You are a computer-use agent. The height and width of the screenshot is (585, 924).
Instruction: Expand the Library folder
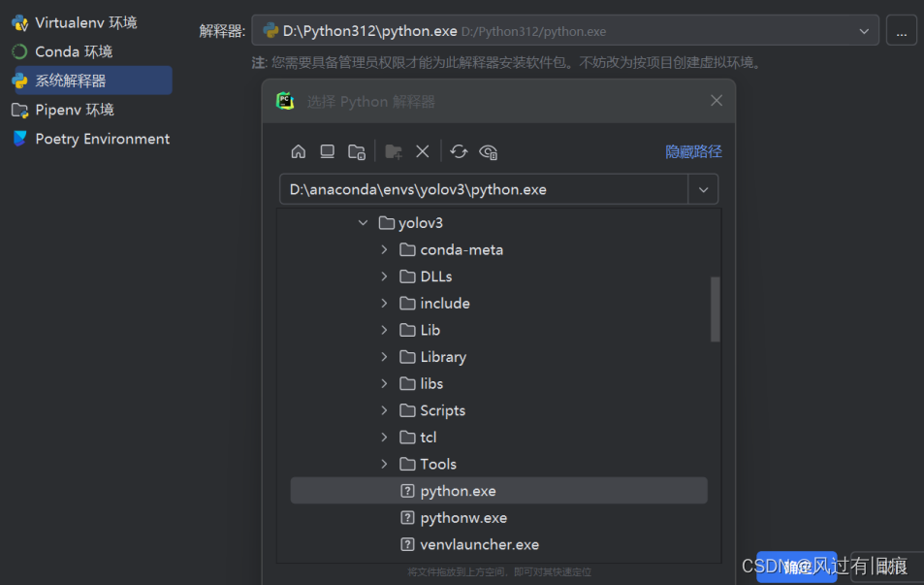tap(384, 357)
